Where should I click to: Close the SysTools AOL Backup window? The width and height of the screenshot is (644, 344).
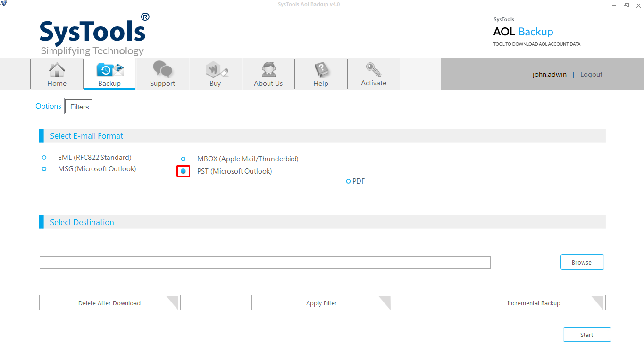coord(638,5)
